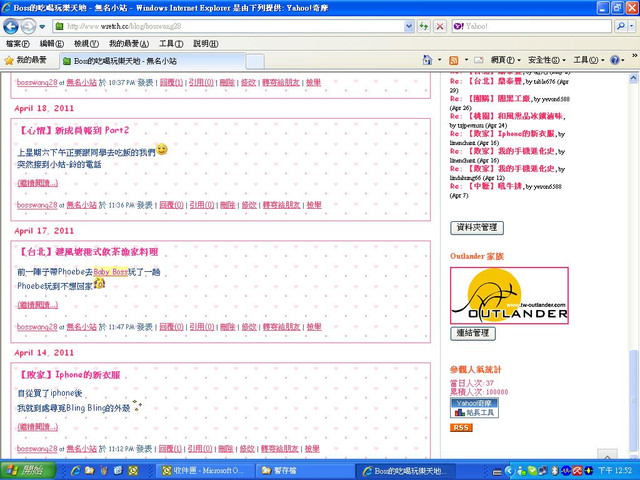
Task: Click the browser Forward arrow button
Action: click(x=28, y=27)
